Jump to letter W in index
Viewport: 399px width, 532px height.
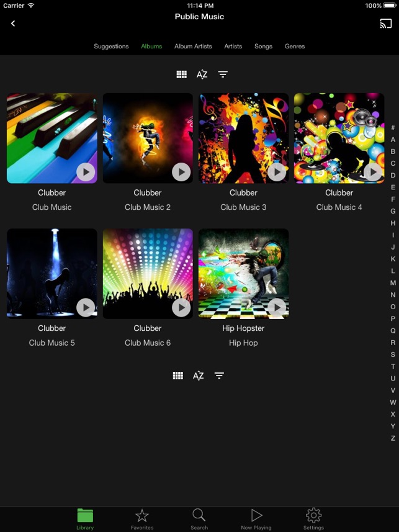coord(393,402)
